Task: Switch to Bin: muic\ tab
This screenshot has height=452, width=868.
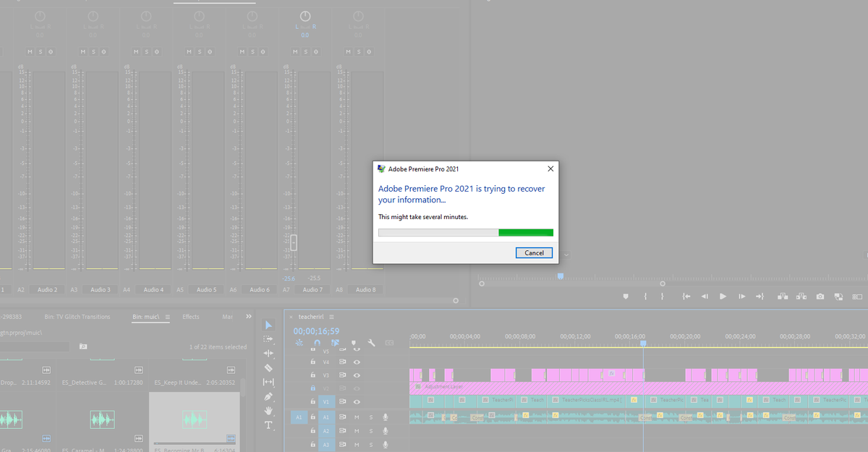Action: pos(147,317)
